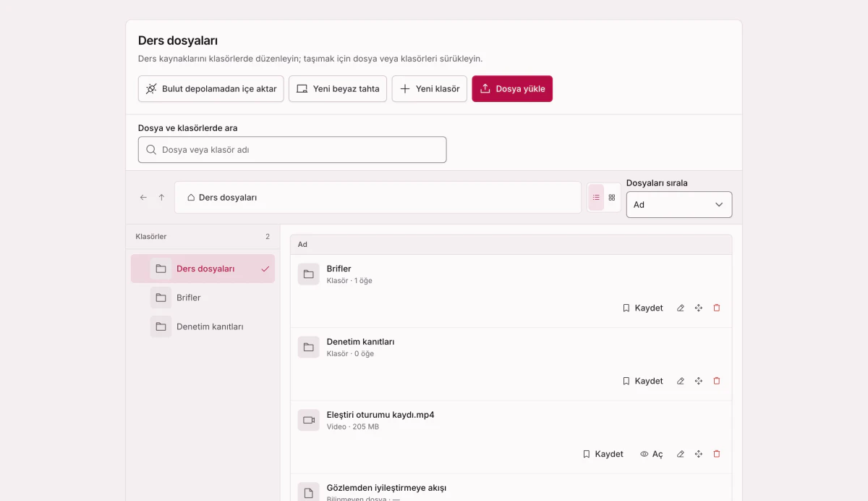868x501 pixels.
Task: Select Brifler in the folder tree
Action: [203, 298]
